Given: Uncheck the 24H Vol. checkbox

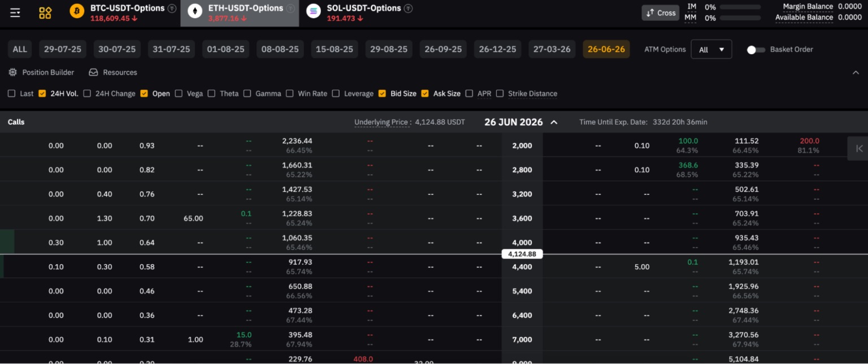Looking at the screenshot, I should click(x=42, y=93).
